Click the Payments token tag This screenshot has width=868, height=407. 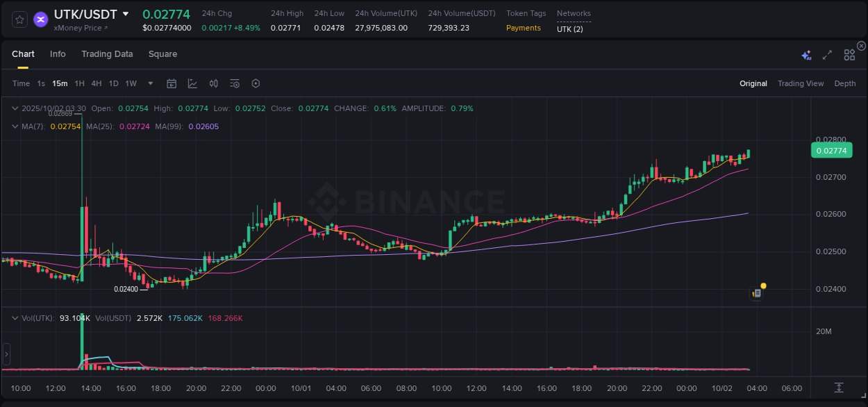523,28
